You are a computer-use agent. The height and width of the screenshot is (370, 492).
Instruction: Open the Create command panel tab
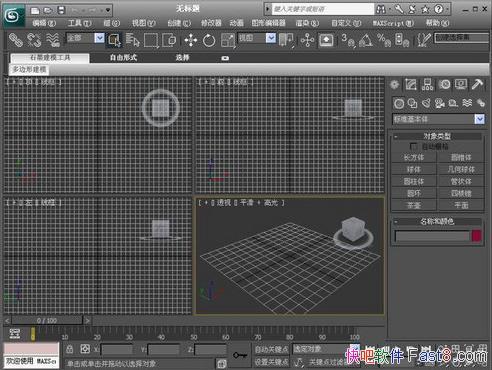point(394,84)
